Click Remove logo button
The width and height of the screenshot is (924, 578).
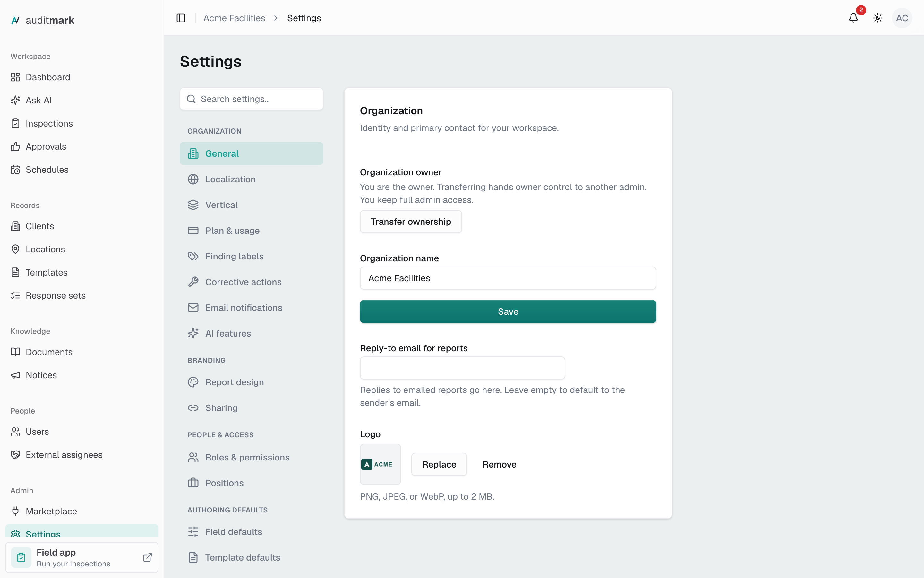[500, 464]
